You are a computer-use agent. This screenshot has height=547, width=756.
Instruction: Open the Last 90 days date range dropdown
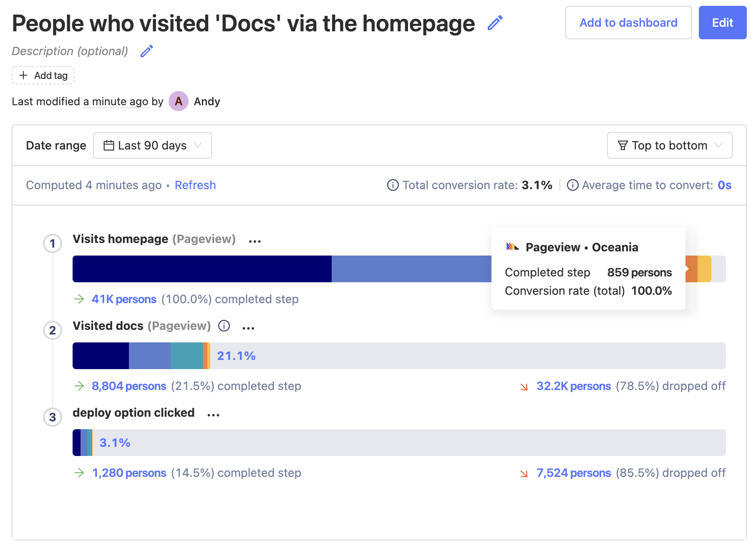click(152, 145)
